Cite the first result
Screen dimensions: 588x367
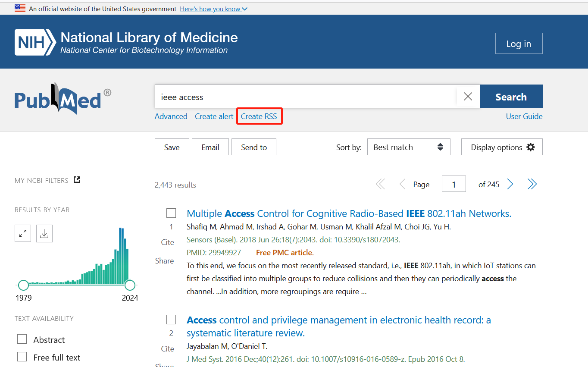(x=167, y=242)
